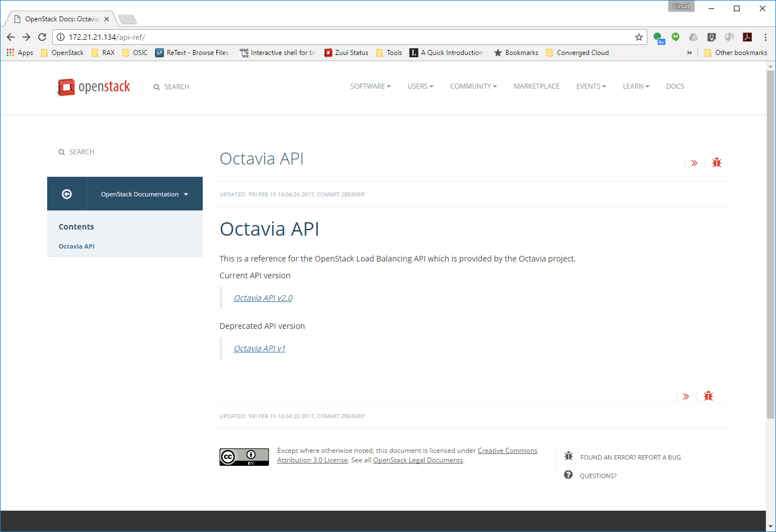Open the Octavia API v2.0 link

point(263,298)
